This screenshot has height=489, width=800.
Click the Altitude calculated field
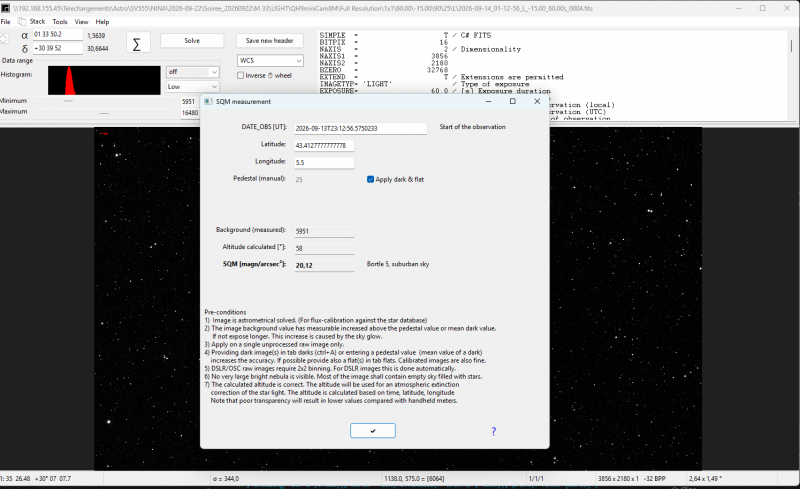point(324,248)
